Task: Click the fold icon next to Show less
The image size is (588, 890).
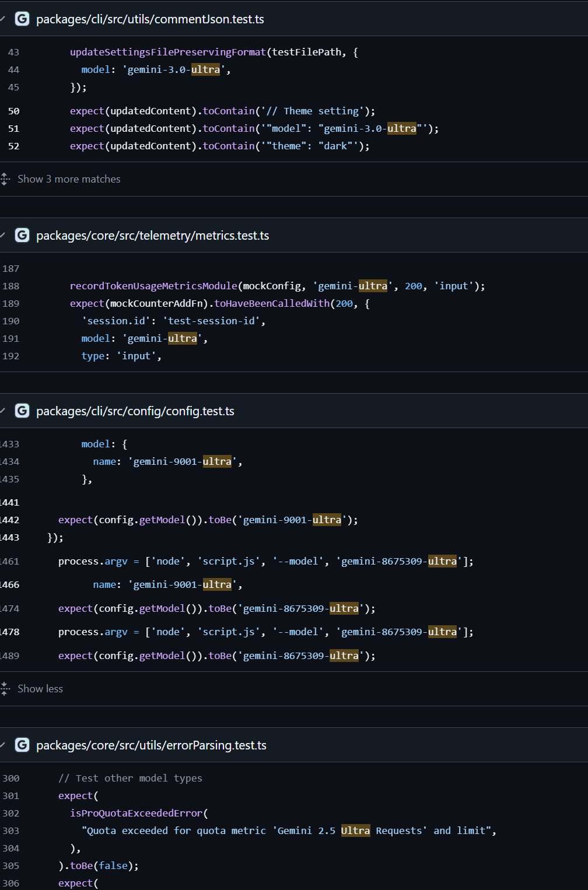Action: (5, 689)
